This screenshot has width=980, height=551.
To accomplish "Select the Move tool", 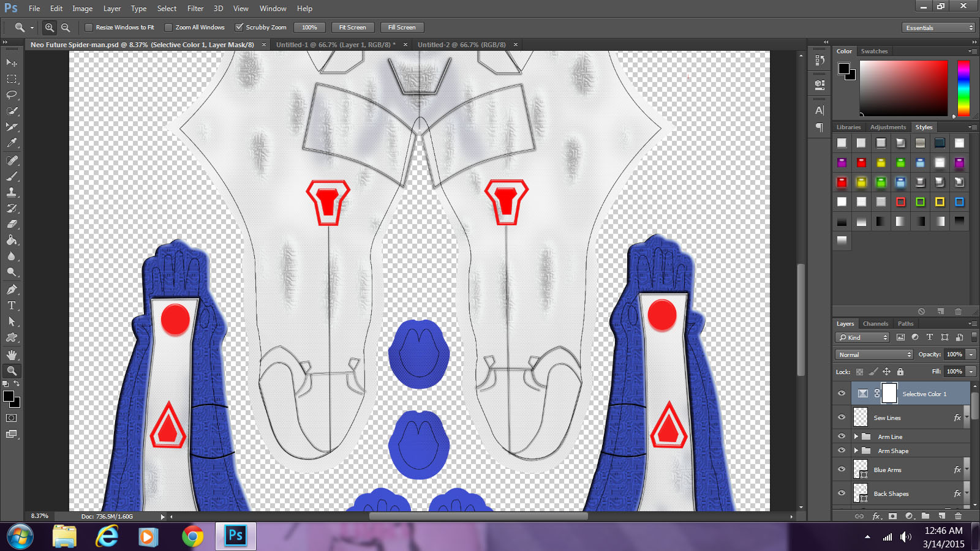I will tap(12, 63).
